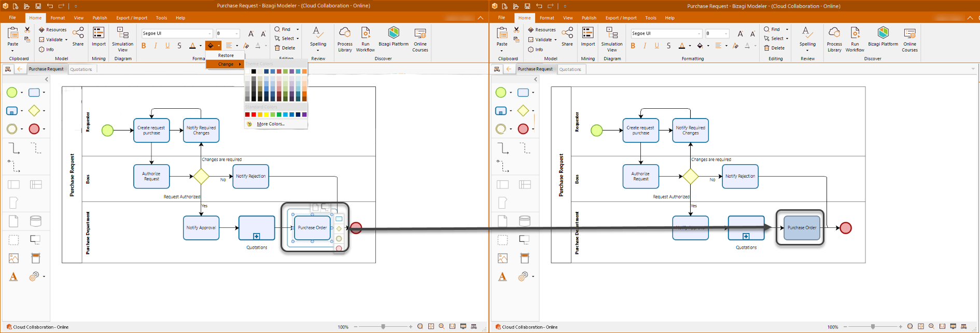Click Import in the left window Mining group
The height and width of the screenshot is (333, 980).
99,37
